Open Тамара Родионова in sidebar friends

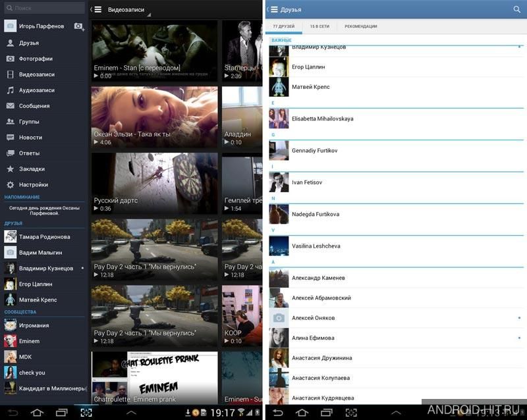[45, 237]
